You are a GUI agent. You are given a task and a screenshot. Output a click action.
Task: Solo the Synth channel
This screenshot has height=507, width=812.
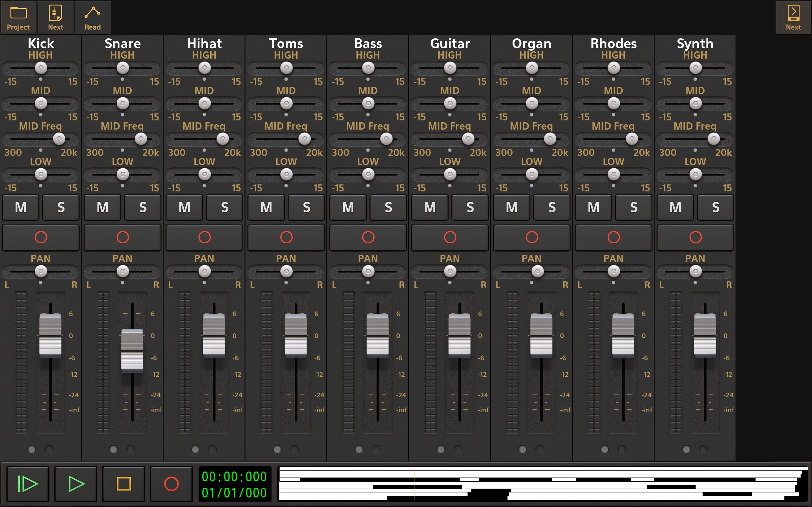[x=715, y=207]
